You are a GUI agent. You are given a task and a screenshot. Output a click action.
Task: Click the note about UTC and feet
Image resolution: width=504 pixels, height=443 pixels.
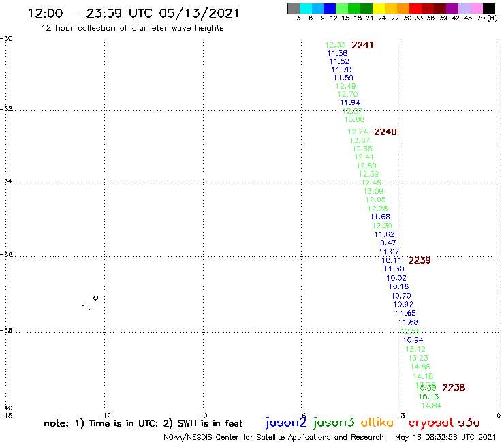point(143,423)
